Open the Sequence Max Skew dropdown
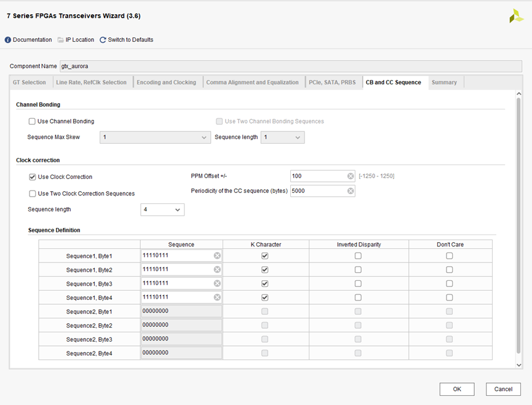Screen dimensions: 532x405 155,138
